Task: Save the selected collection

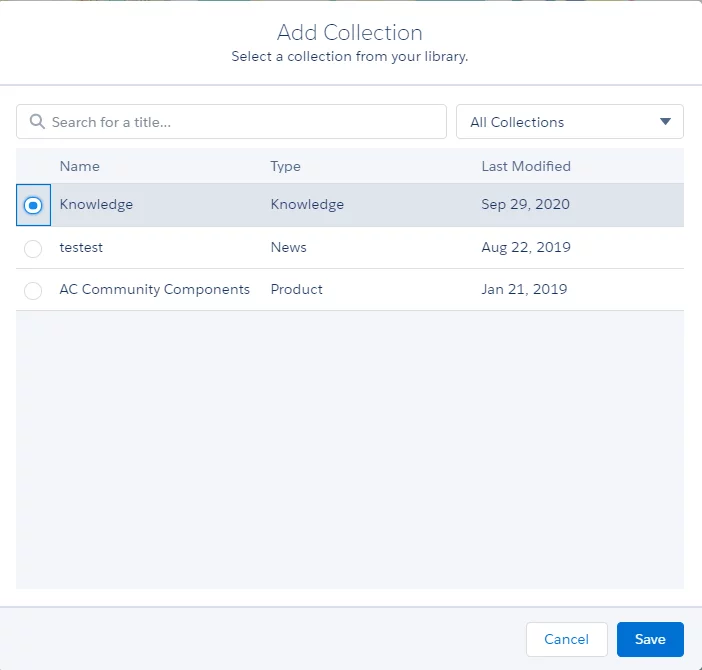Action: 650,639
